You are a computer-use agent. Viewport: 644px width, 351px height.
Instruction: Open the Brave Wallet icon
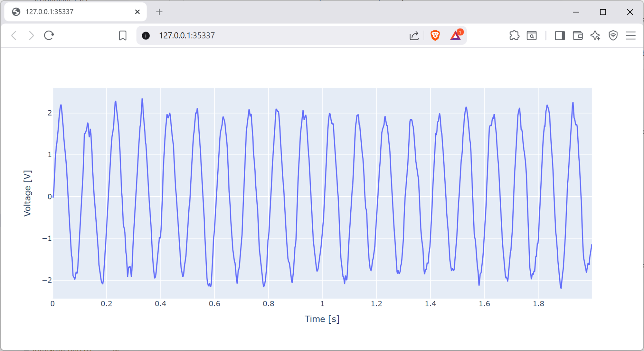click(578, 35)
